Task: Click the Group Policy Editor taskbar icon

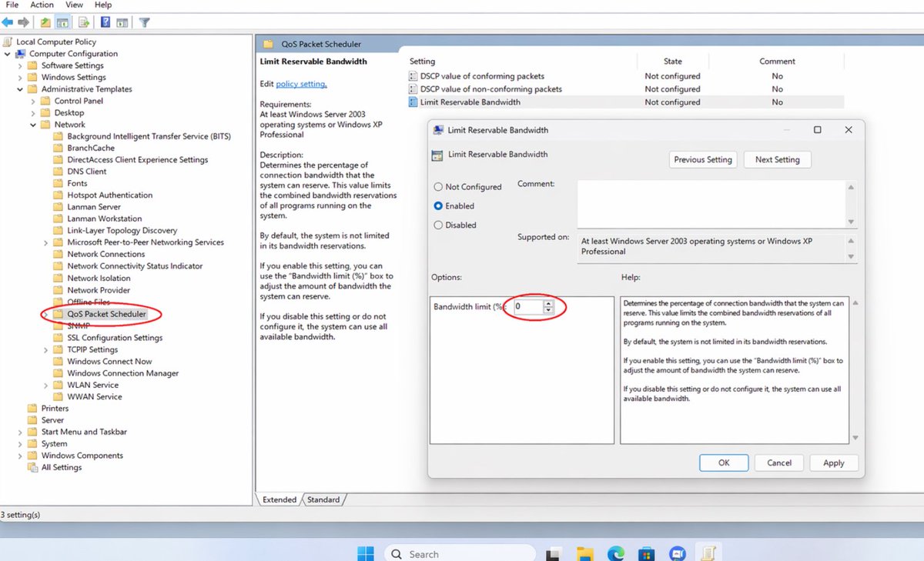Action: 708,553
